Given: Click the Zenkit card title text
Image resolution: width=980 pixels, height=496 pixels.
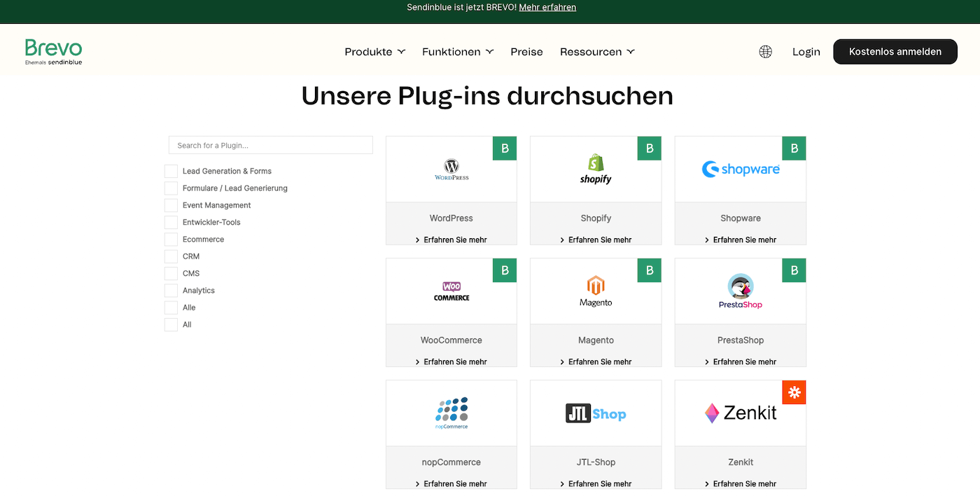Looking at the screenshot, I should pos(741,462).
